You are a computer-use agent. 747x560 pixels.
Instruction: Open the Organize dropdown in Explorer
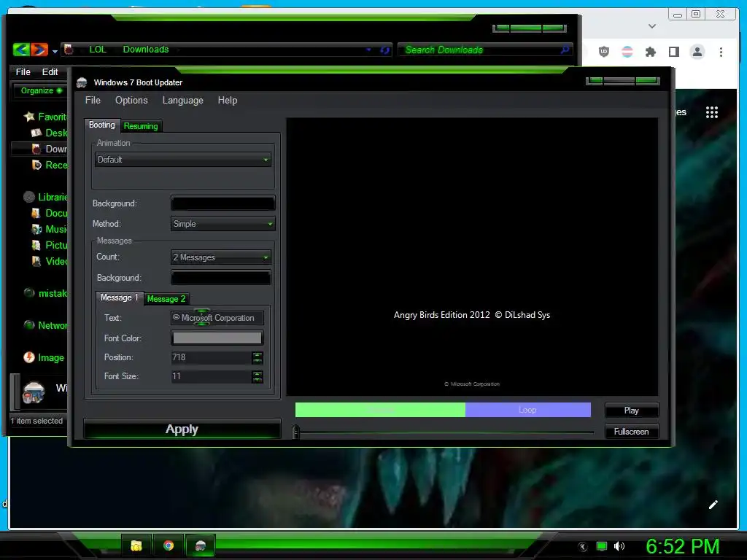click(41, 90)
